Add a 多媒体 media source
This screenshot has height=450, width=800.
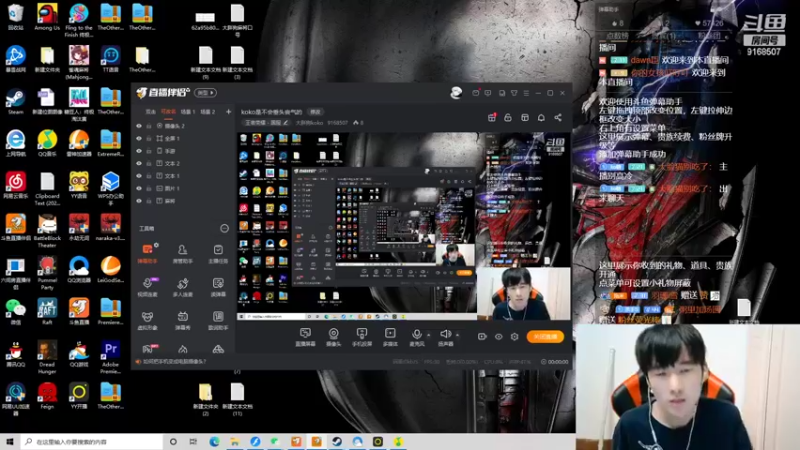click(390, 337)
